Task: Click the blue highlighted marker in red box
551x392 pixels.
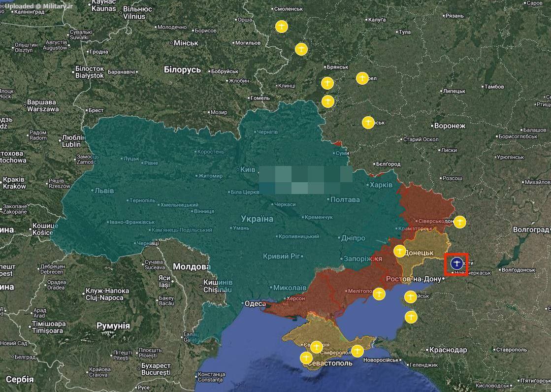Action: click(x=456, y=263)
